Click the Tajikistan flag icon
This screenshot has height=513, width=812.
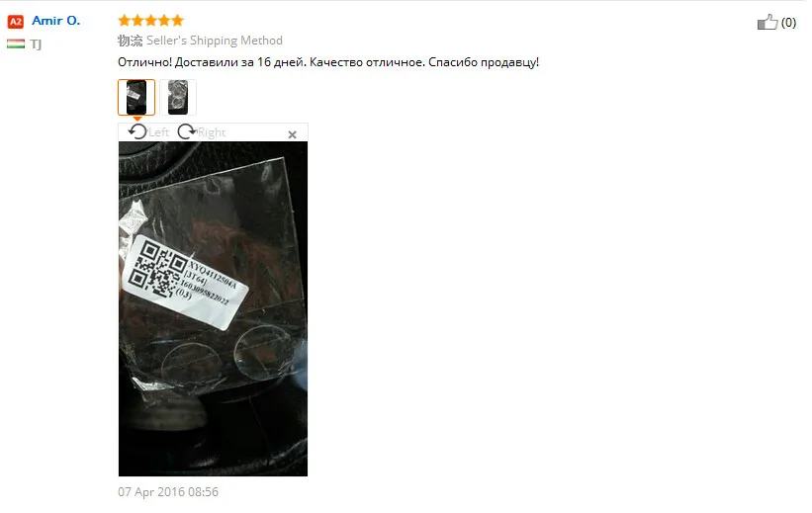pos(16,44)
